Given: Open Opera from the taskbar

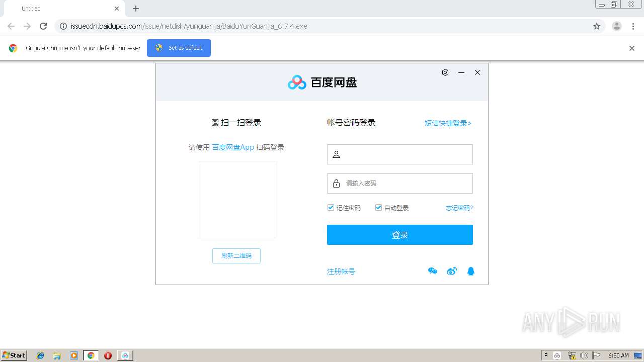Looking at the screenshot, I should click(108, 355).
